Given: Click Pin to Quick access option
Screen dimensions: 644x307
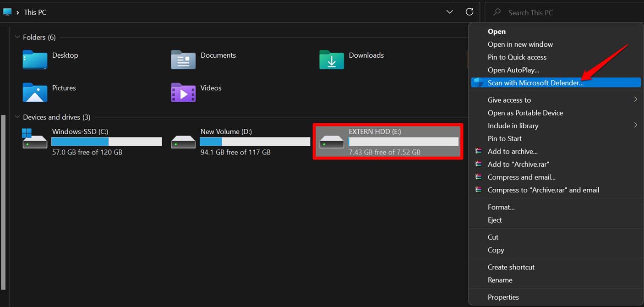Looking at the screenshot, I should [517, 57].
